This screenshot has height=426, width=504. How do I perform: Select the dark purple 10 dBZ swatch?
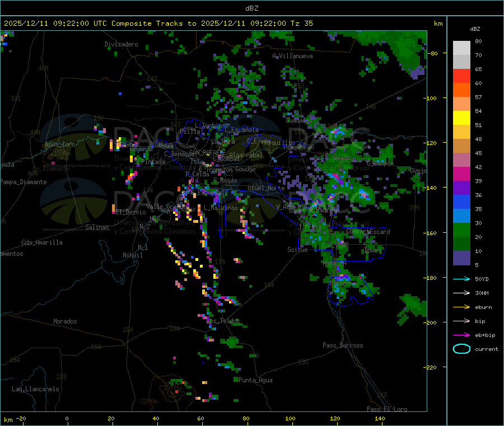[x=461, y=258]
